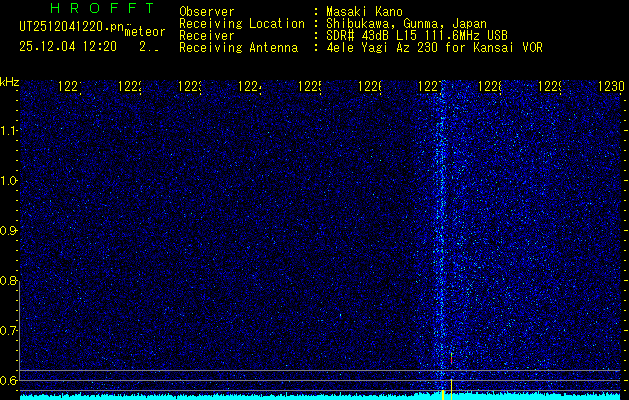Screen dimensions: 629x400
Task: Click the date stamp 25.12.04 12:20
Action: (68, 47)
